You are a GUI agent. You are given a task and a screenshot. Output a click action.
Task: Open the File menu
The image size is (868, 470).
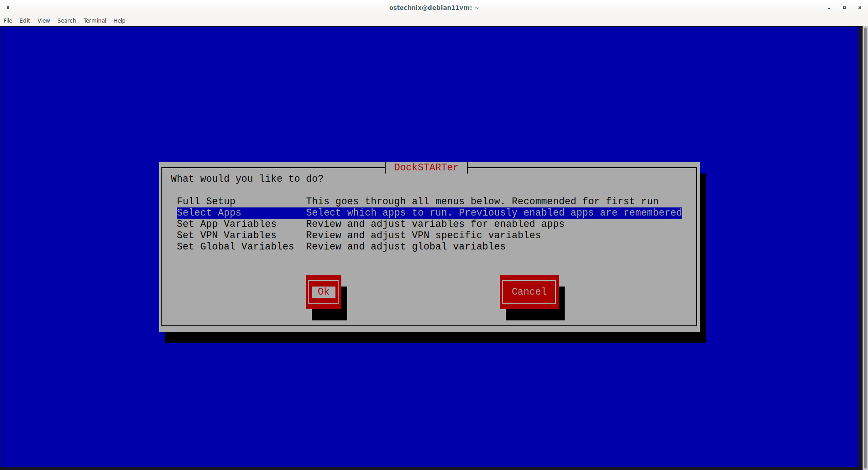coord(8,21)
